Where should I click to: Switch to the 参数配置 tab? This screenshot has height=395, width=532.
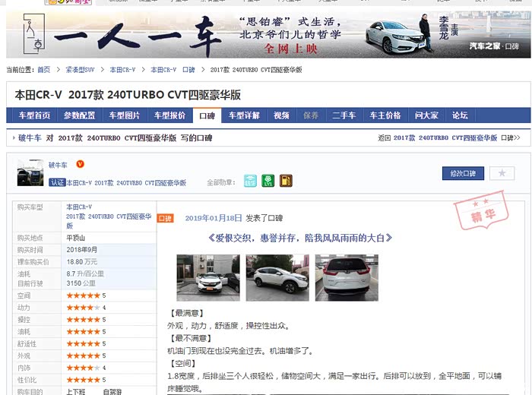(x=79, y=115)
